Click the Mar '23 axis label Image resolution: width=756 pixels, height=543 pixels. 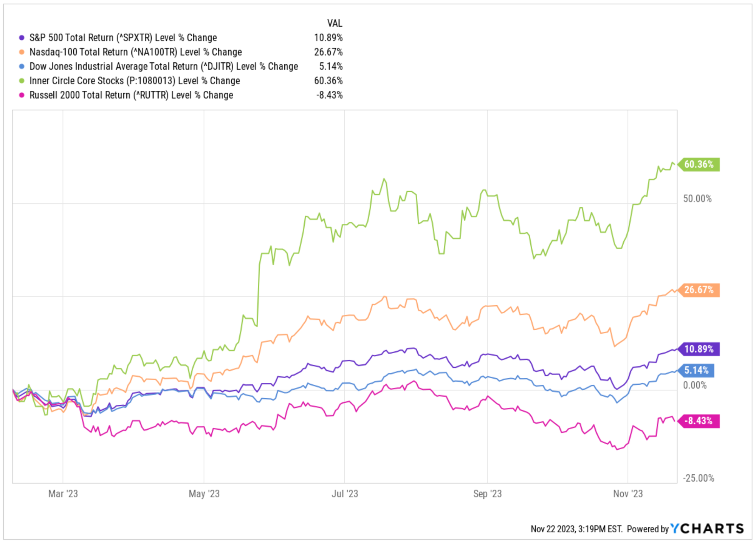[x=63, y=494]
